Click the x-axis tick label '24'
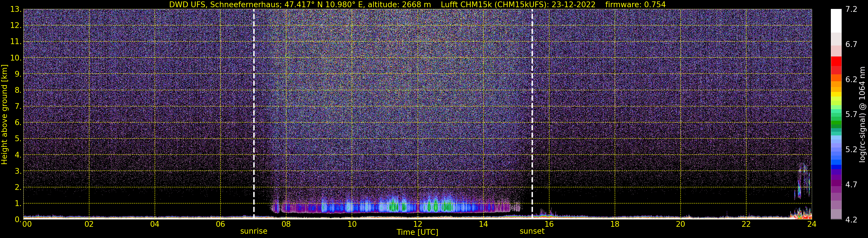Screen dimensions: 868x238 [x=812, y=224]
